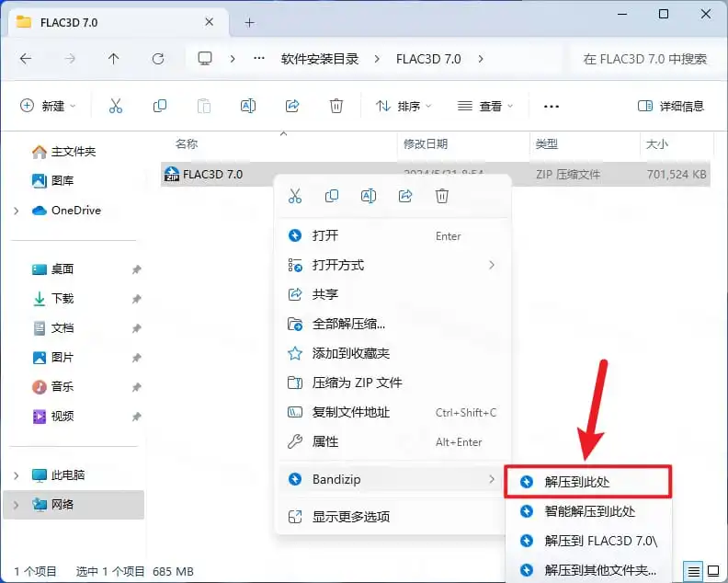This screenshot has width=728, height=583.
Task: Go up one folder level with the up arrow
Action: [x=113, y=59]
